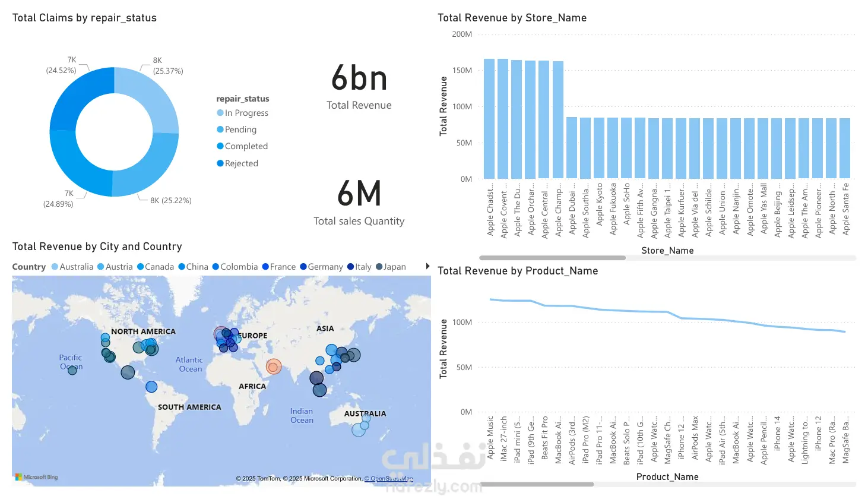Image resolution: width=868 pixels, height=496 pixels.
Task: Filter map by France in Country legend
Action: (x=279, y=267)
